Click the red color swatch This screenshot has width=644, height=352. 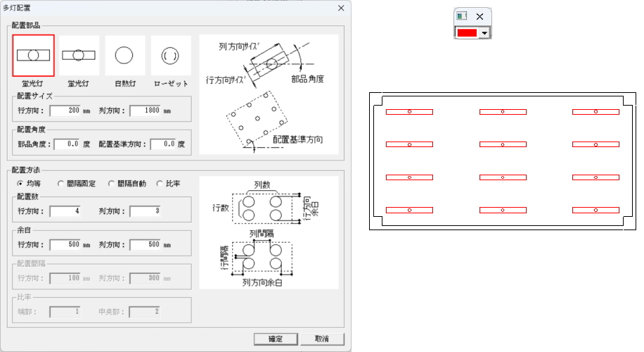468,33
